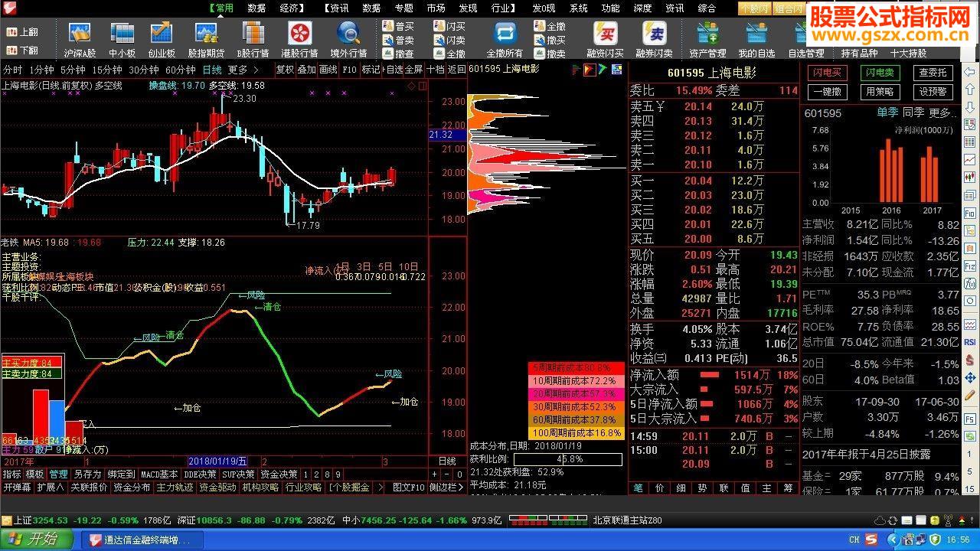The image size is (980, 551).
Task: Click the + zoom-in chart button
Action: (x=435, y=474)
